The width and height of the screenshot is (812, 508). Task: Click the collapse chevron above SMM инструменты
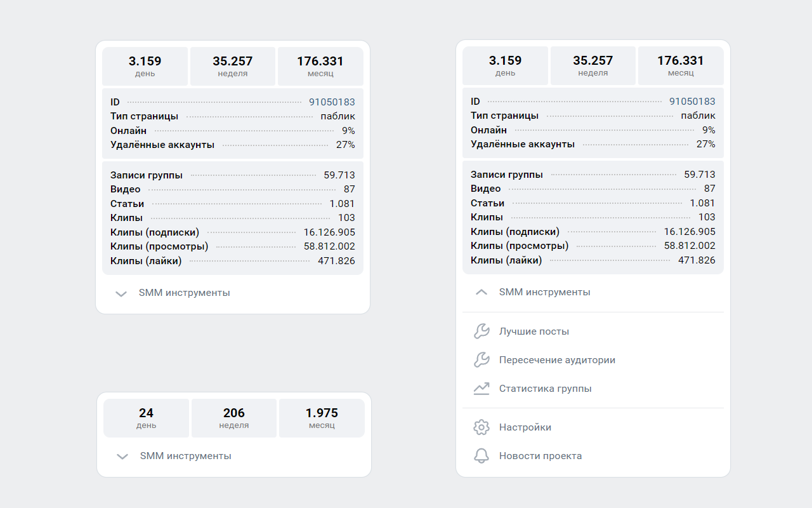(x=481, y=293)
